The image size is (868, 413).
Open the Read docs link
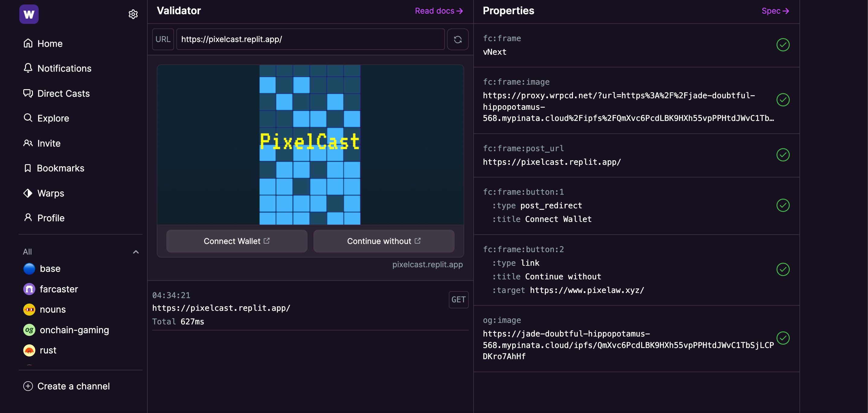[x=439, y=11]
